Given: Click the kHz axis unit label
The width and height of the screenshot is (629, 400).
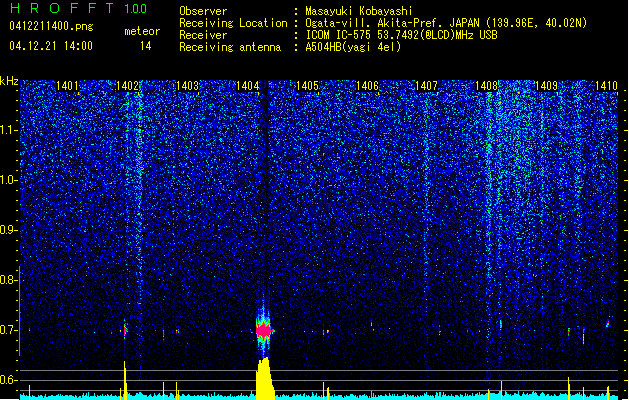Looking at the screenshot, I should 9,81.
